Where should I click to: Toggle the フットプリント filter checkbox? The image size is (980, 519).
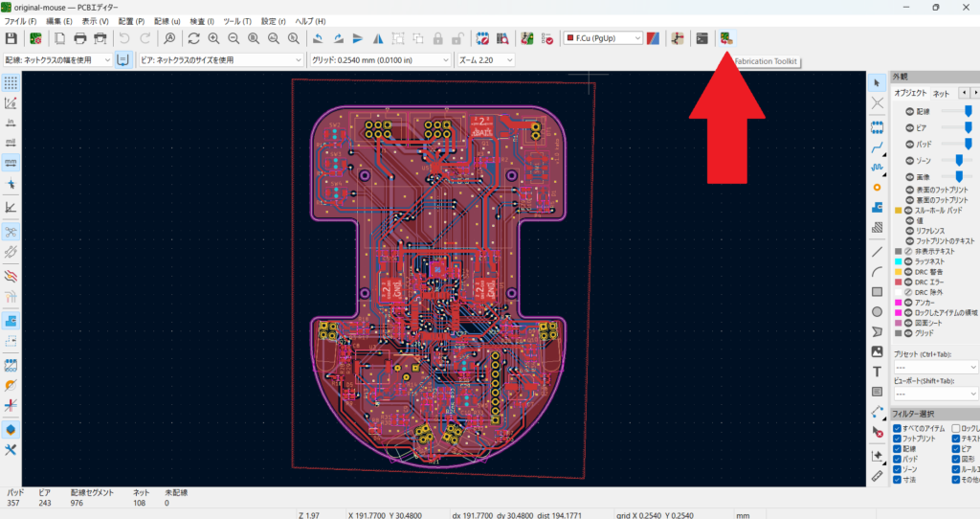point(897,439)
